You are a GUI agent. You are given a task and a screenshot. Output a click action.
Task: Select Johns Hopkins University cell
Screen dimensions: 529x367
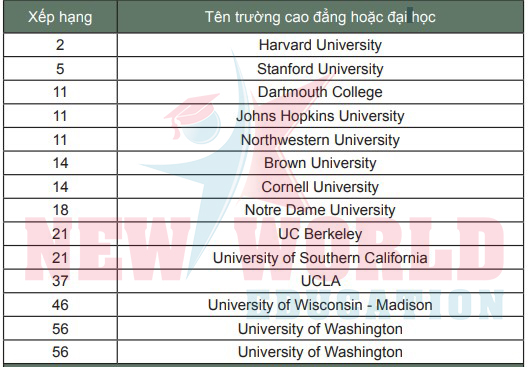point(320,116)
